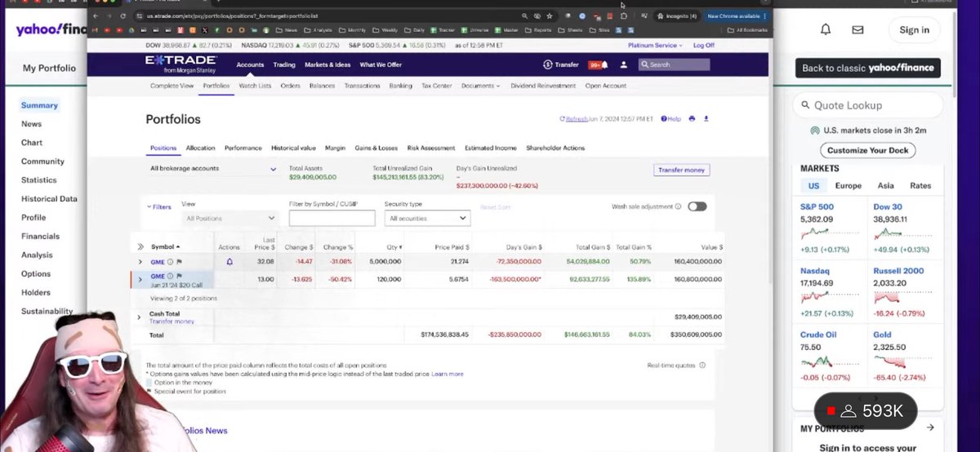Click the Chrome reload icon
Image resolution: width=980 pixels, height=452 pixels.
123,16
